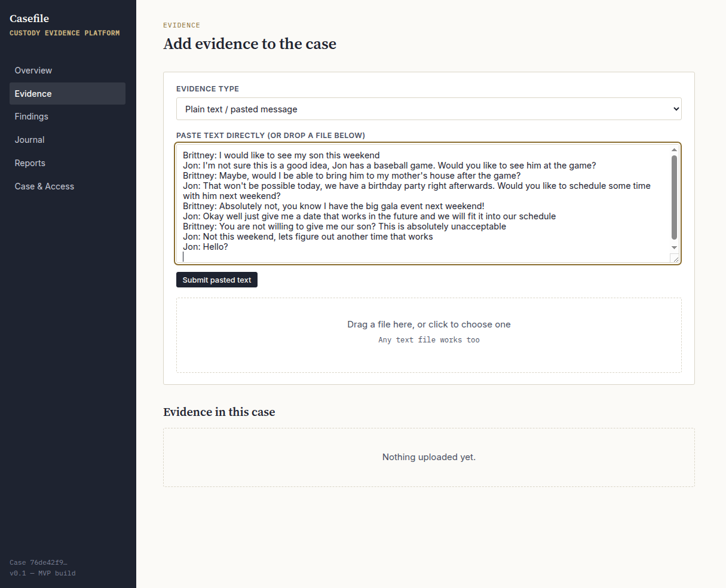
Task: Click the textarea resize handle corner
Action: tap(675, 258)
